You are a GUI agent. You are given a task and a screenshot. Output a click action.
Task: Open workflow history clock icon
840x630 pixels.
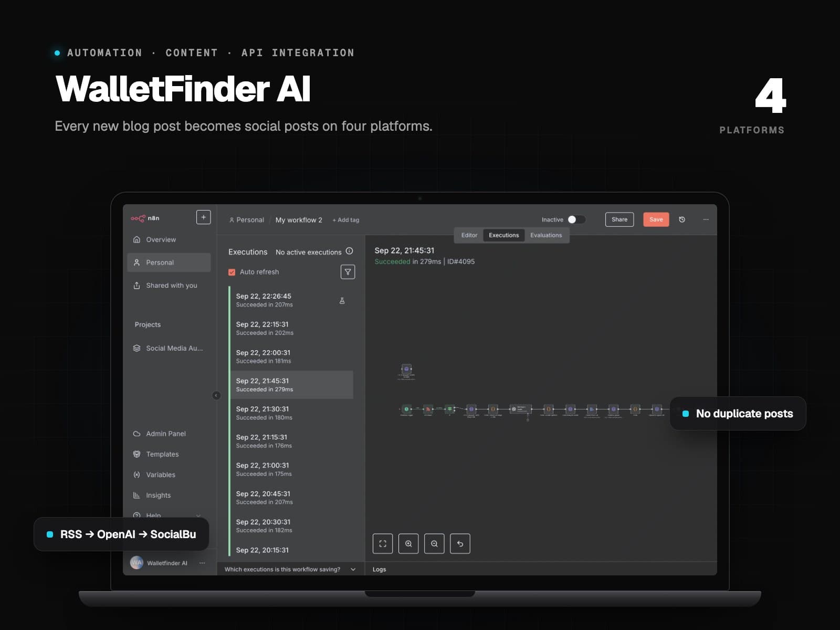click(x=682, y=219)
